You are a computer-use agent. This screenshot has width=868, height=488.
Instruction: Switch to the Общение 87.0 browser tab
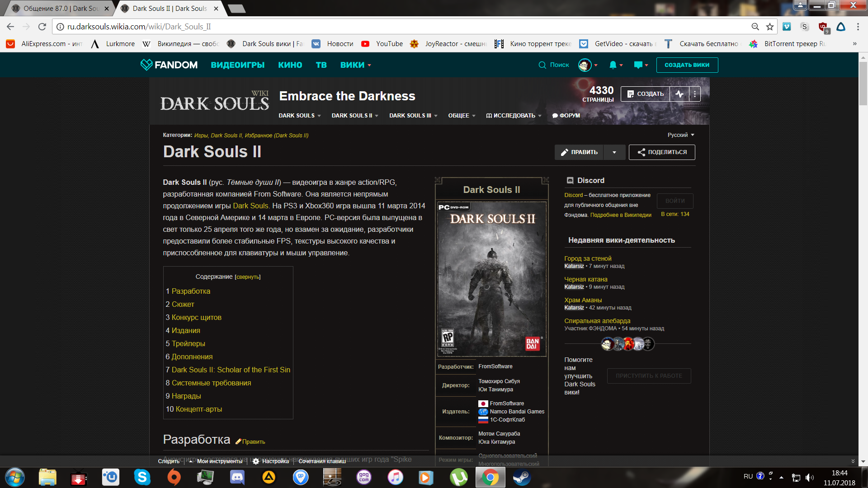(60, 9)
